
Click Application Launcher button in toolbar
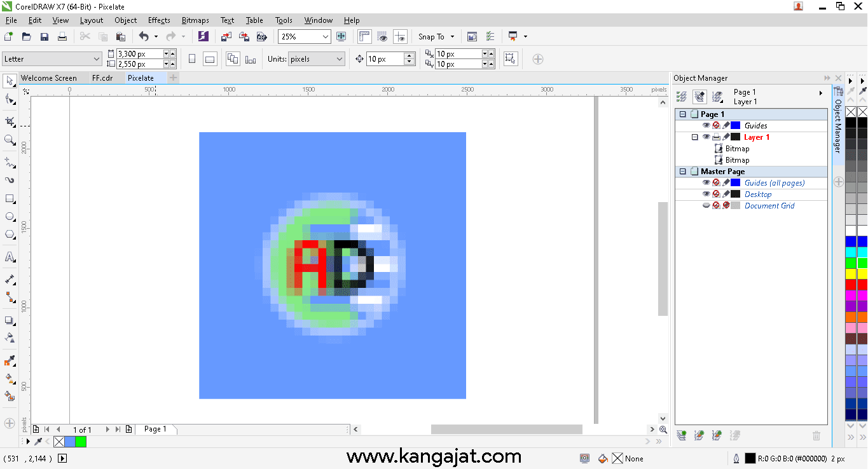coord(513,37)
